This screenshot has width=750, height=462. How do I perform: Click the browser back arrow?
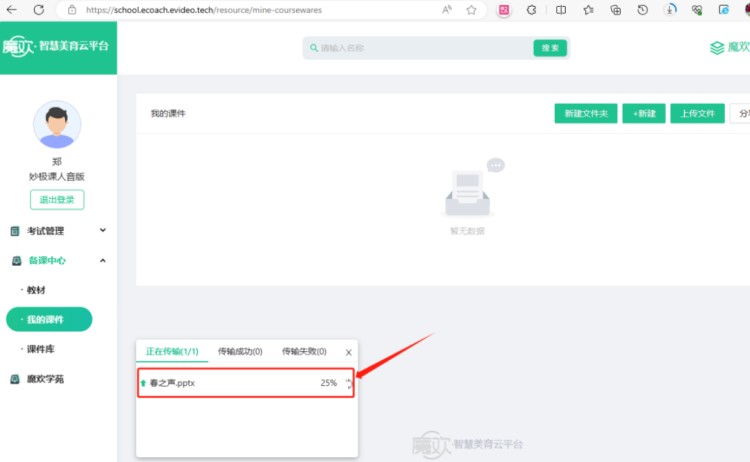pos(12,10)
